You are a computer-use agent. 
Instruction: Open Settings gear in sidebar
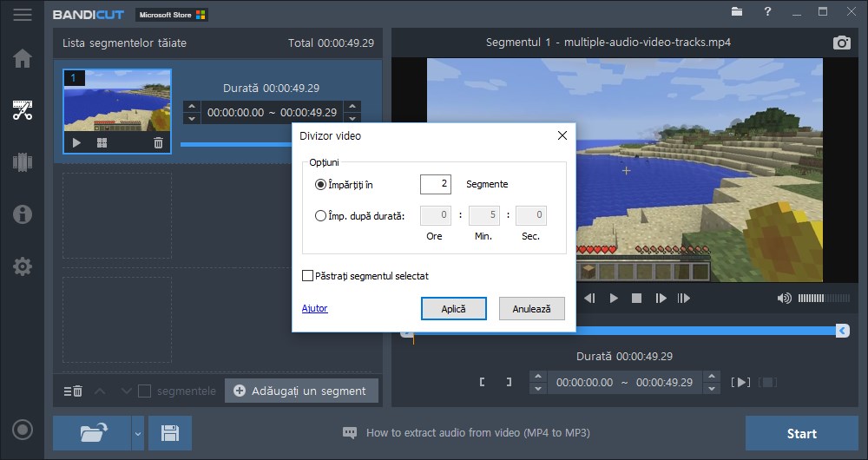(23, 266)
